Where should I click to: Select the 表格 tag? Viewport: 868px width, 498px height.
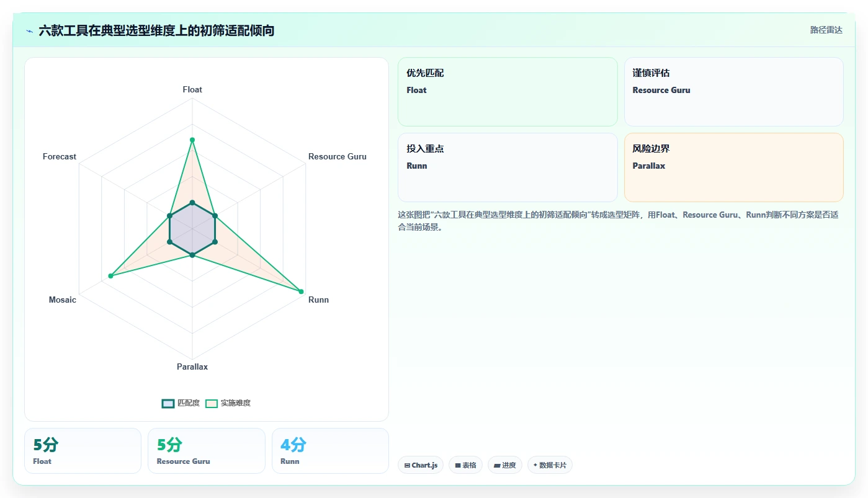[465, 465]
